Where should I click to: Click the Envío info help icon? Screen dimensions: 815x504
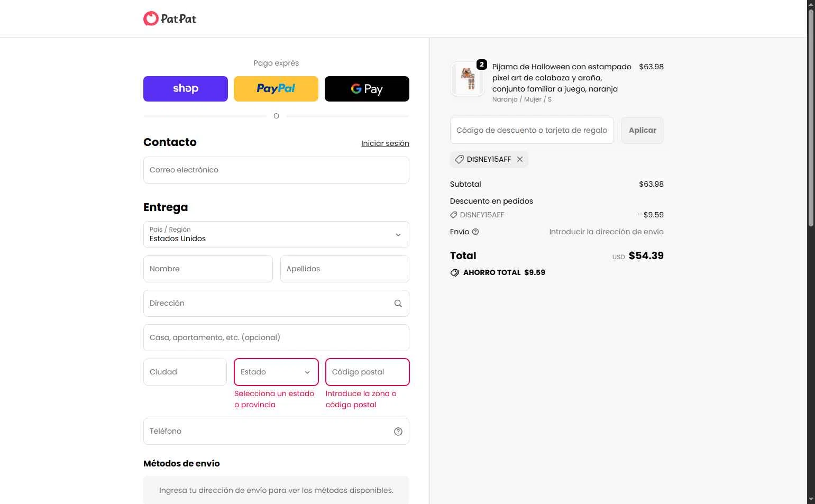pos(475,232)
